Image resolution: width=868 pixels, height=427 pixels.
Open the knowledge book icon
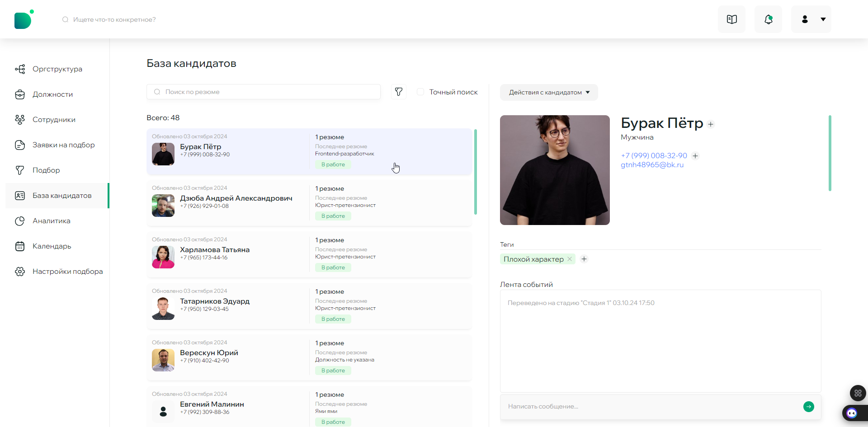[x=731, y=19]
